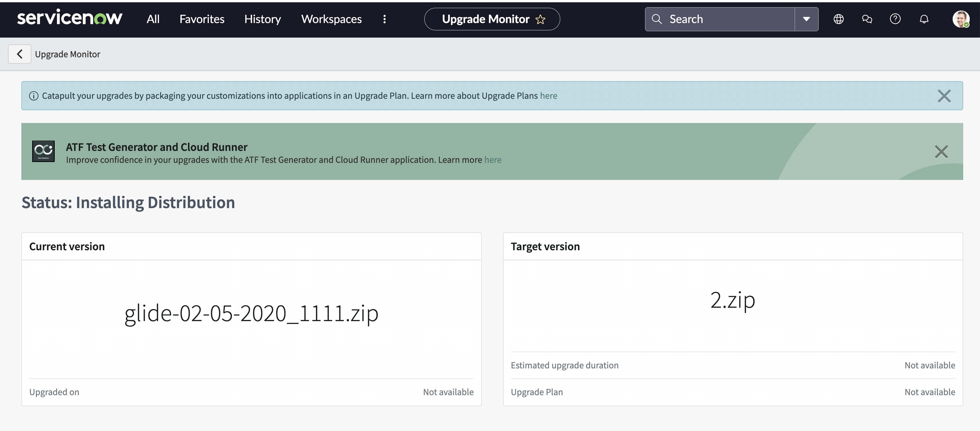Click the Status: Installing Distribution heading
The image size is (980, 431).
point(128,202)
